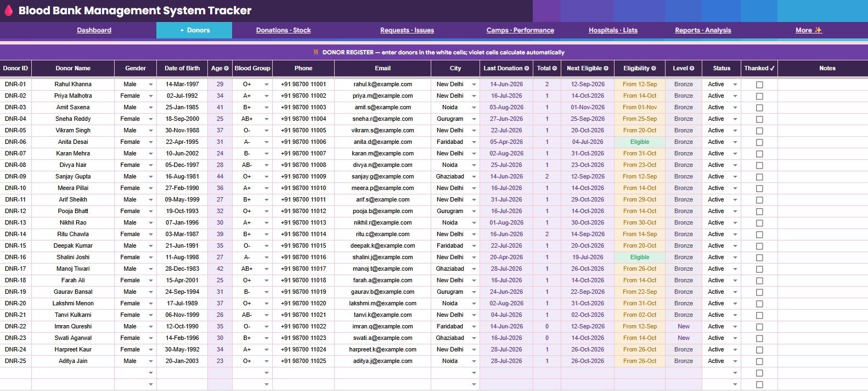Open Gender dropdown for Rahul Khanna
This screenshot has width=868, height=391.
(151, 85)
